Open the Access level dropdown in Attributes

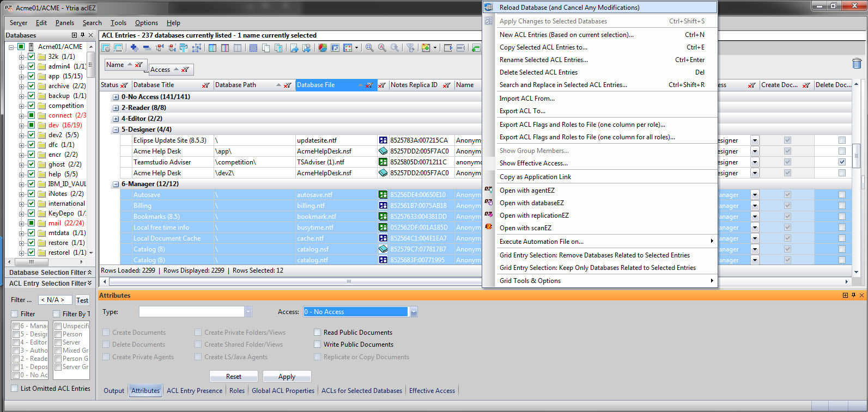(414, 312)
